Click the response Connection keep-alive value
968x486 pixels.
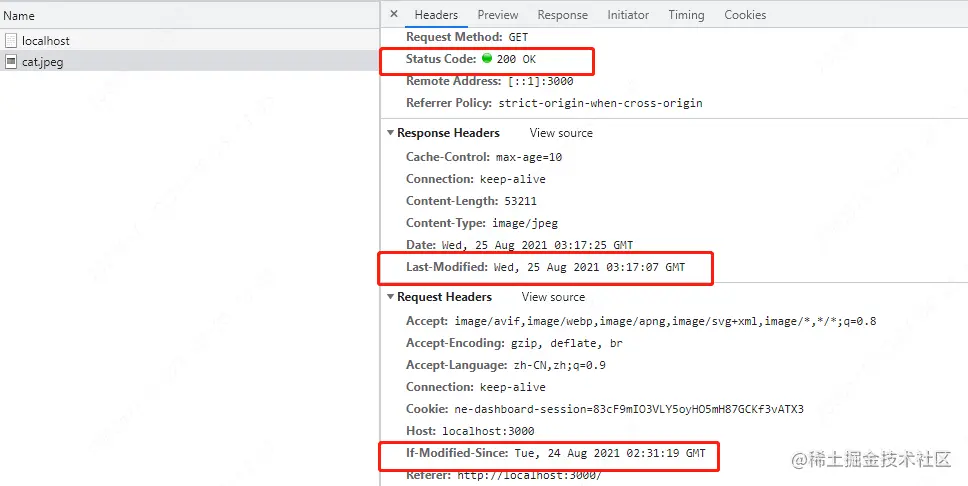coord(512,179)
